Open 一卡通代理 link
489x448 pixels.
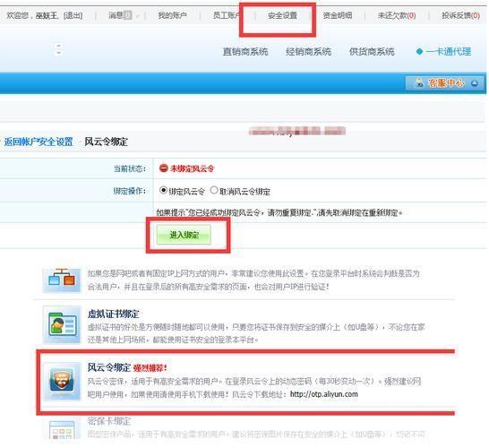point(448,51)
